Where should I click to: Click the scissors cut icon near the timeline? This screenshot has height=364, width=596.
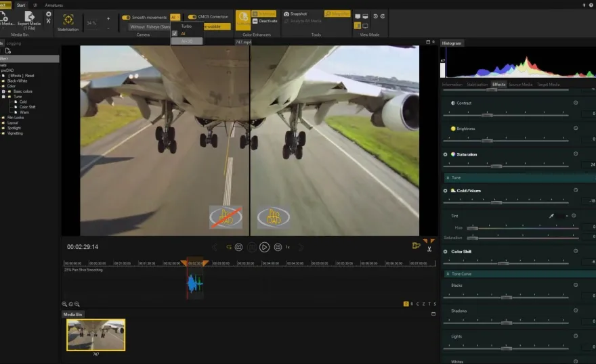[x=429, y=249]
